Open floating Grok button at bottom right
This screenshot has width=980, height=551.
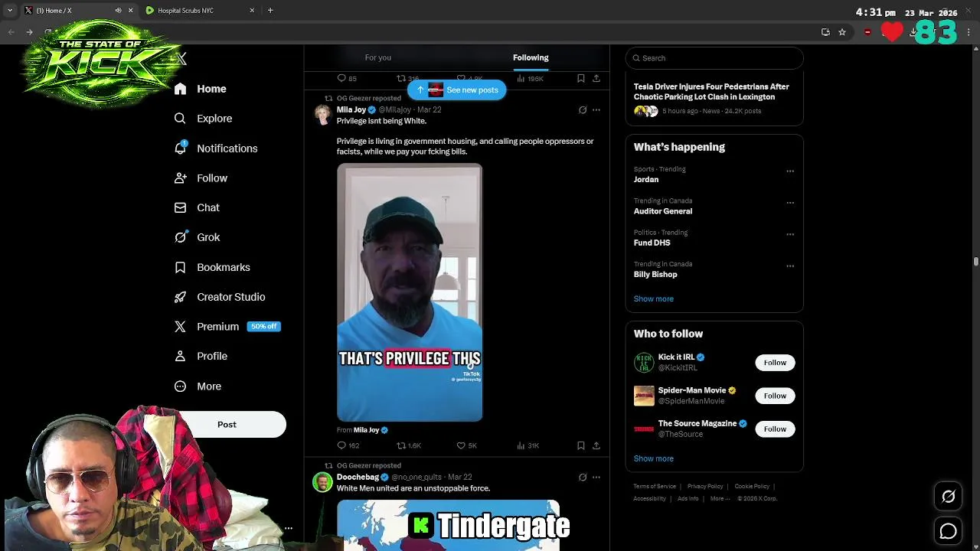pyautogui.click(x=949, y=497)
